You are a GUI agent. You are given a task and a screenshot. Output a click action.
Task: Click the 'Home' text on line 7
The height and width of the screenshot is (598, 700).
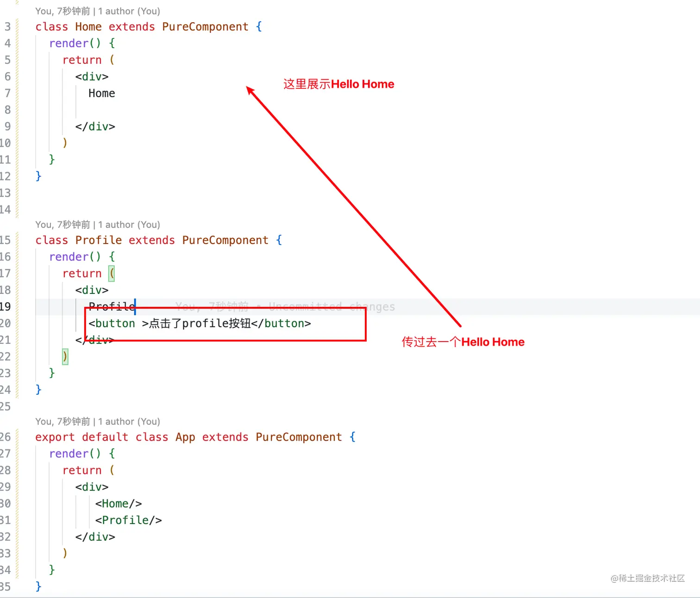102,93
